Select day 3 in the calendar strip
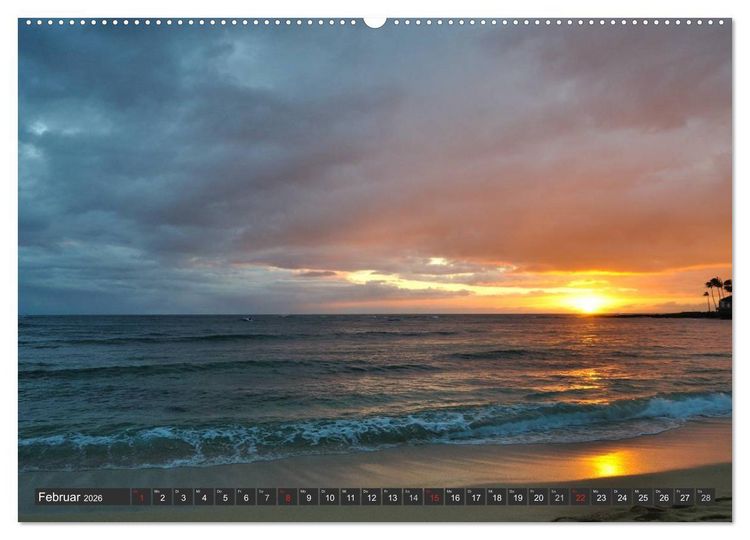This screenshot has width=750, height=540. click(x=183, y=497)
